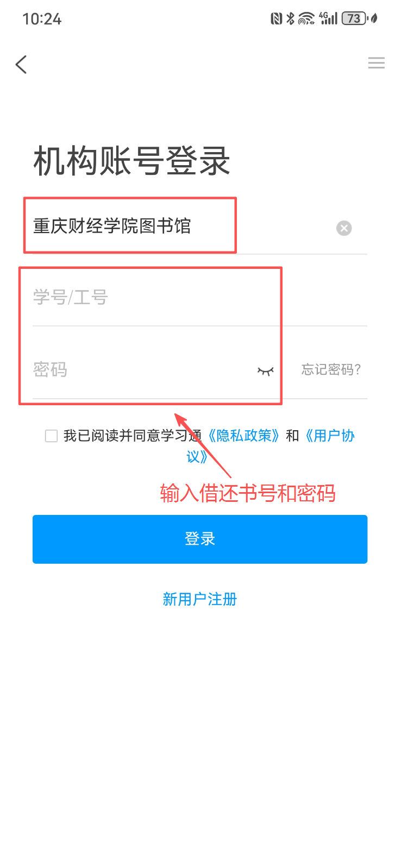The width and height of the screenshot is (395, 868).
Task: Tap the 4G signal strength icon
Action: [x=329, y=18]
